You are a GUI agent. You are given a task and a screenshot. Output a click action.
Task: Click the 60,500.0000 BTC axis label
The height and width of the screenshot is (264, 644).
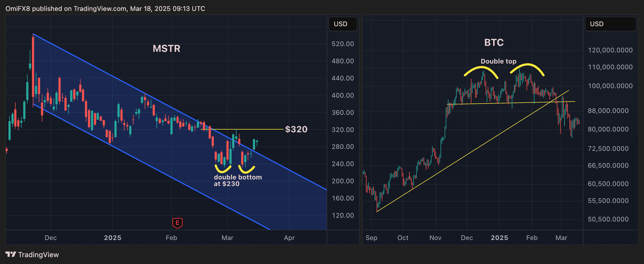point(608,184)
